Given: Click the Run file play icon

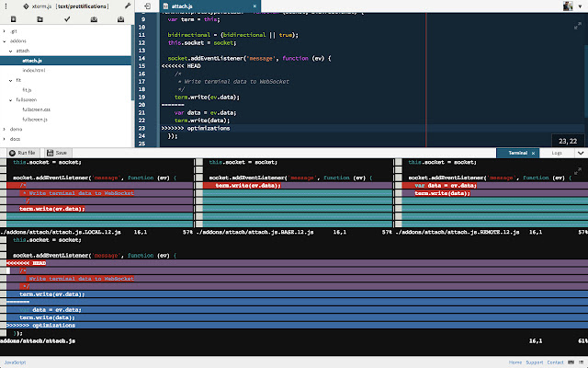Looking at the screenshot, I should (12, 153).
